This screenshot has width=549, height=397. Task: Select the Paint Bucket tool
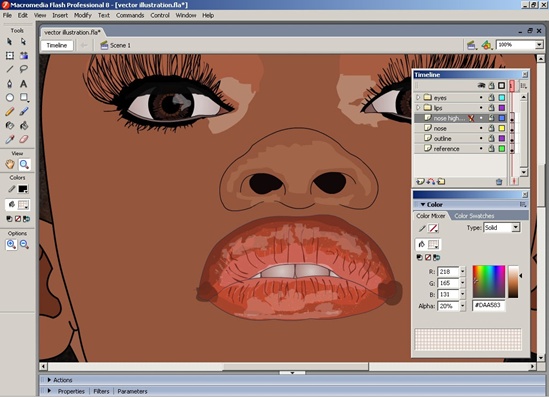pyautogui.click(x=23, y=125)
